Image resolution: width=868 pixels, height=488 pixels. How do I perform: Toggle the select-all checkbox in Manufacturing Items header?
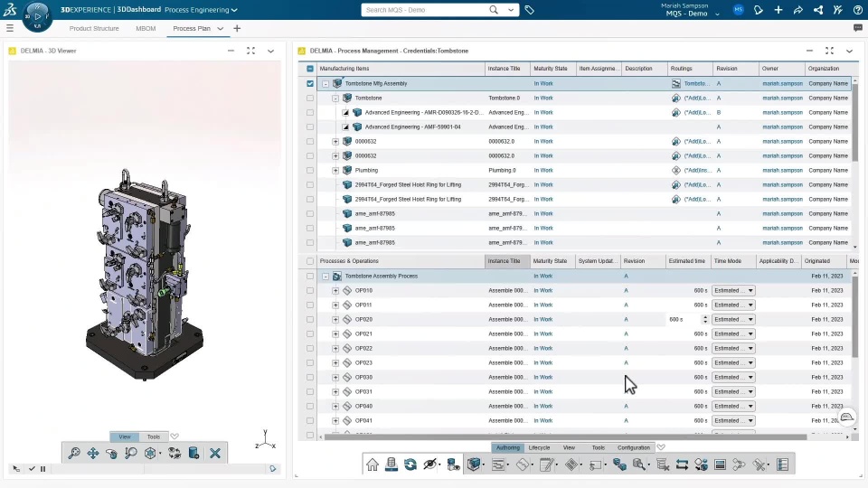pos(310,69)
